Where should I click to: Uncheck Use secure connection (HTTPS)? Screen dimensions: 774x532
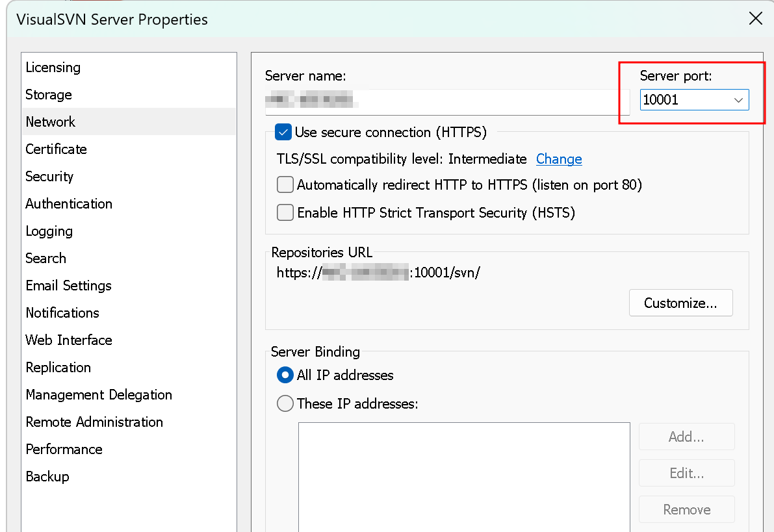[283, 133]
